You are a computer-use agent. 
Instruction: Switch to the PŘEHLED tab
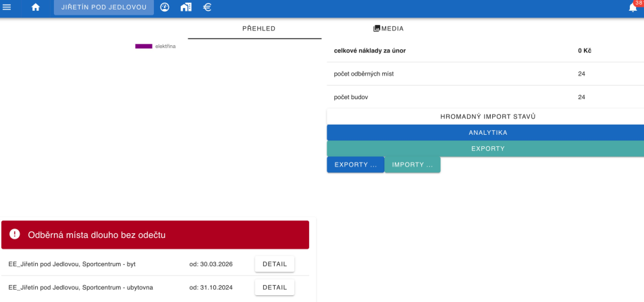coord(259,29)
